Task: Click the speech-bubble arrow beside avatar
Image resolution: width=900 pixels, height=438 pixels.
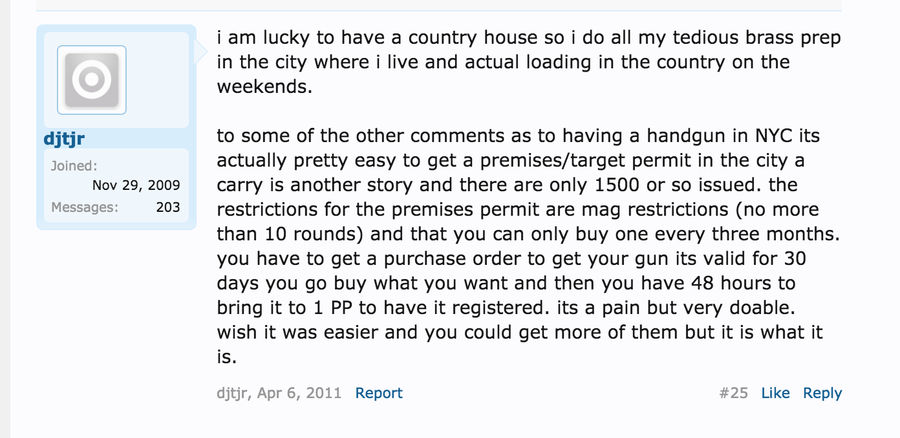Action: pyautogui.click(x=201, y=52)
